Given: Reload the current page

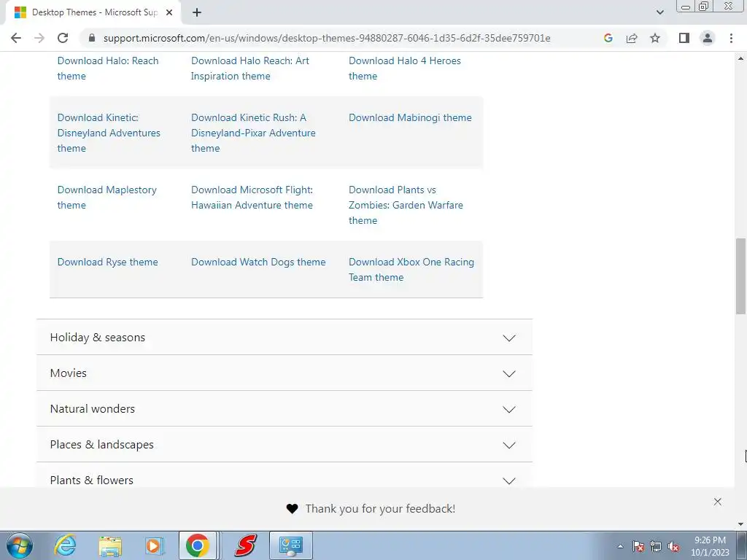Looking at the screenshot, I should (63, 38).
